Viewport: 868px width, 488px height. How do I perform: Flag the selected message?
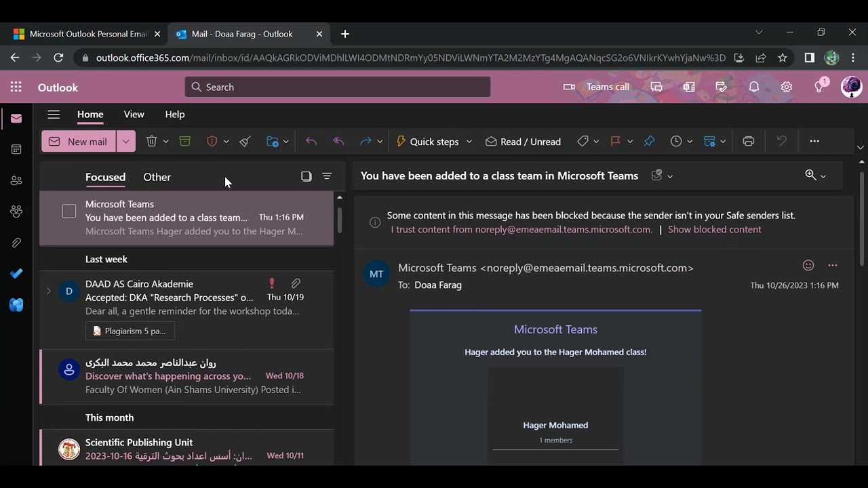pyautogui.click(x=616, y=141)
